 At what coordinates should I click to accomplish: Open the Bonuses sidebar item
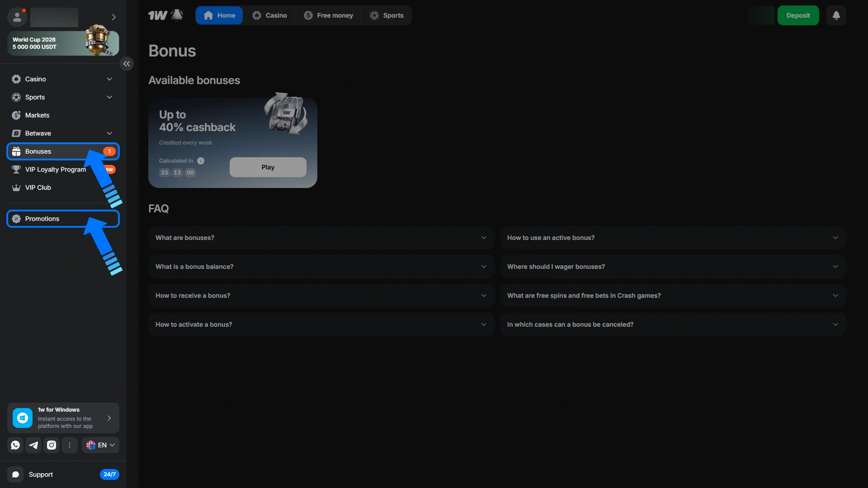tap(63, 151)
